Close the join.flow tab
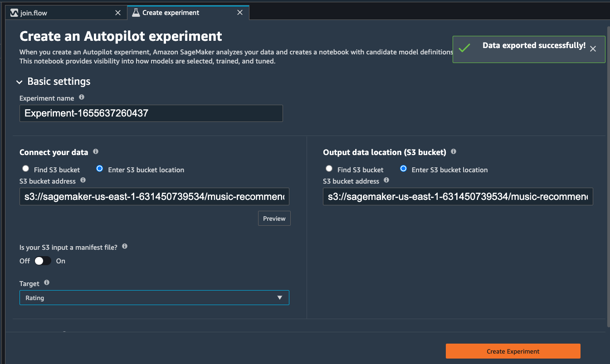Image resolution: width=610 pixels, height=364 pixels. pos(118,13)
